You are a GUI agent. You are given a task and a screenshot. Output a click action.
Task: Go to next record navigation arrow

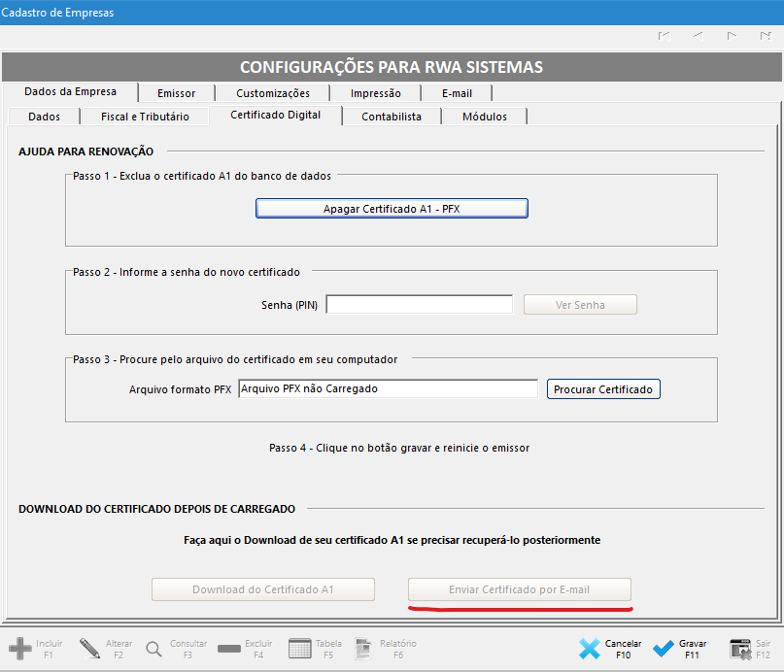(732, 36)
